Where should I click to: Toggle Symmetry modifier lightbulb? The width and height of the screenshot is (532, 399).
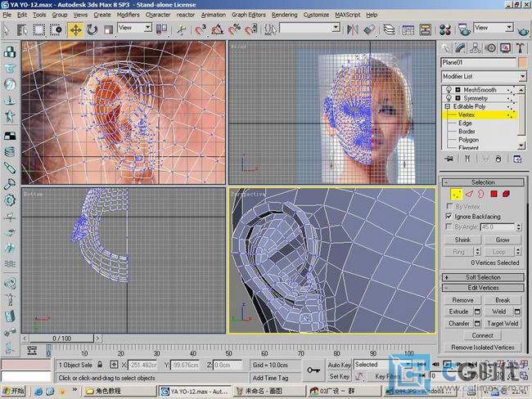449,98
